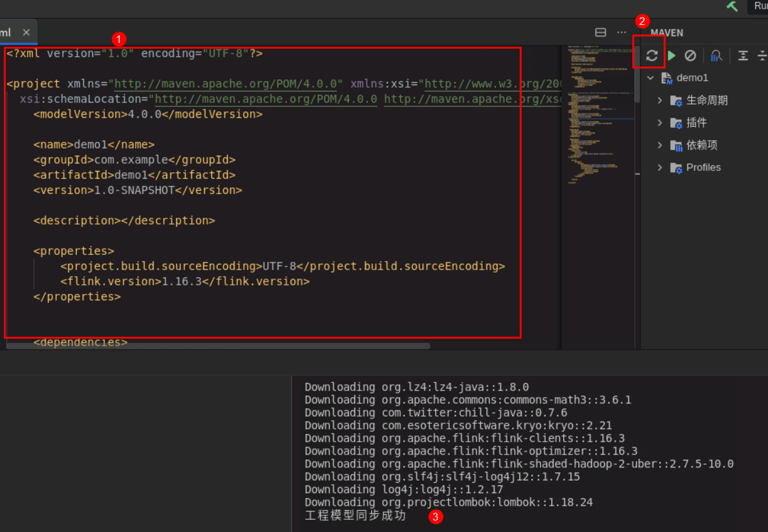Click the 插件 folder icon
768x532 pixels.
point(676,123)
